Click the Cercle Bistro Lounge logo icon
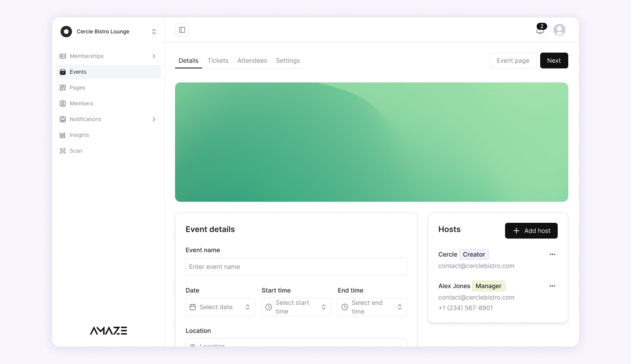631x364 pixels. pos(66,32)
